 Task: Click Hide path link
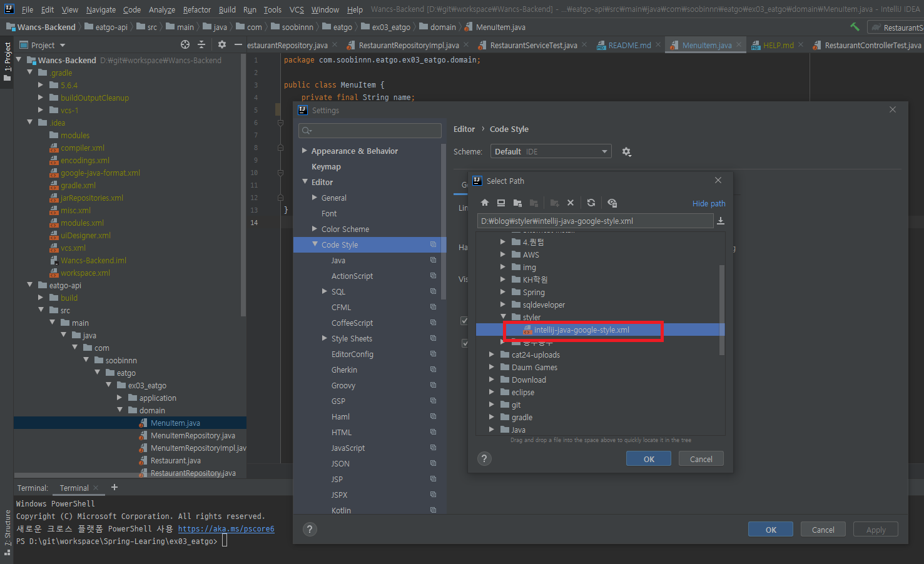[x=709, y=203]
